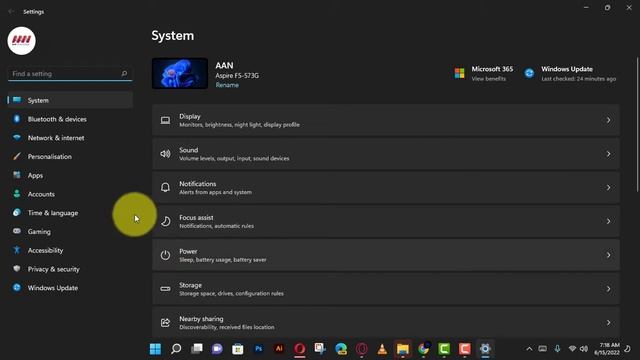
Task: Click the Settings gear in the taskbar
Action: 485,349
